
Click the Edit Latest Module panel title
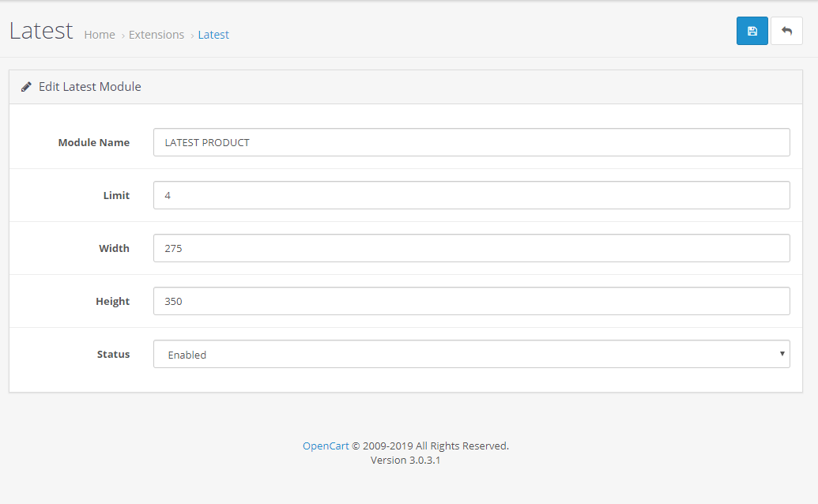pos(90,87)
